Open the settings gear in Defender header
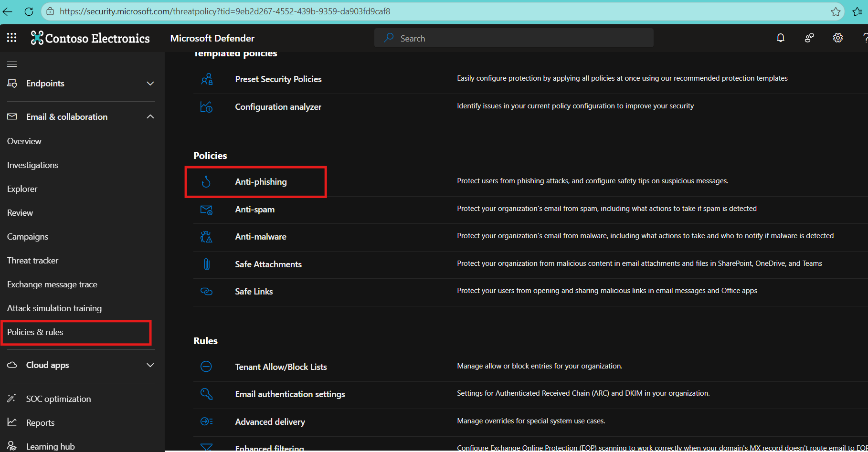Image resolution: width=868 pixels, height=452 pixels. 838,38
